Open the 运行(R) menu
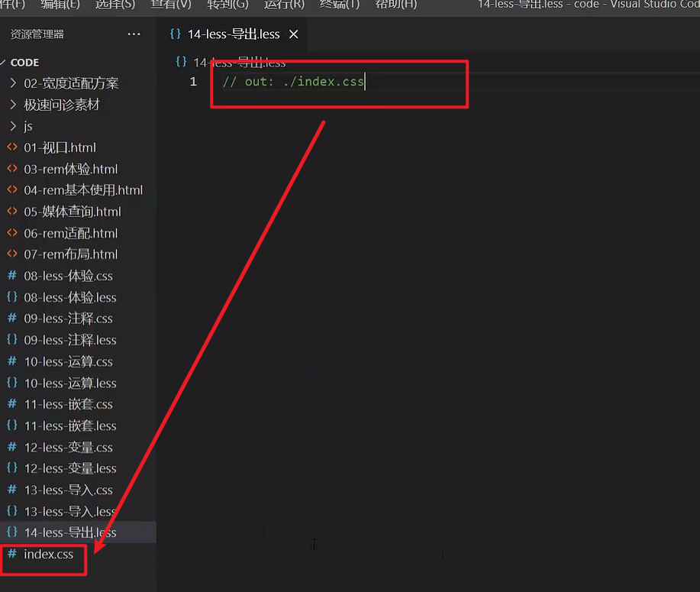This screenshot has width=700, height=592. [x=284, y=5]
